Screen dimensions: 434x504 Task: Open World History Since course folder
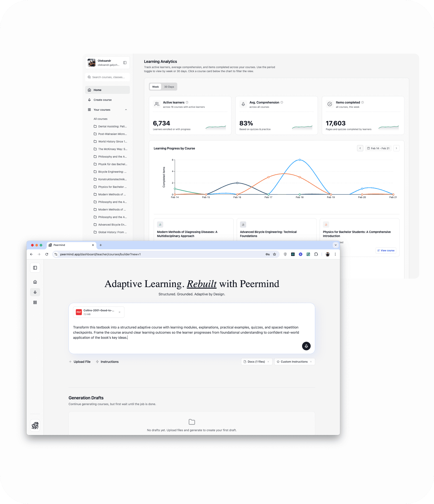110,142
